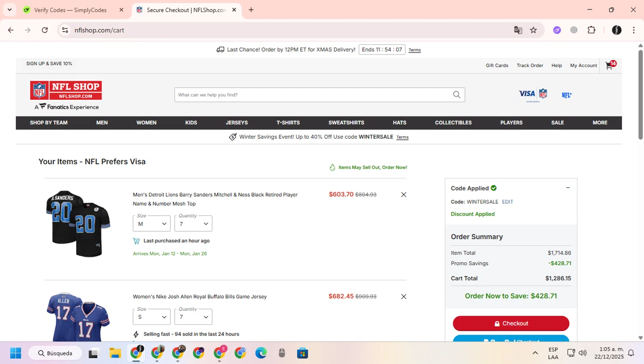Screen dimensions: 644x364
Task: Open the NFL+ logo link
Action: 567,95
